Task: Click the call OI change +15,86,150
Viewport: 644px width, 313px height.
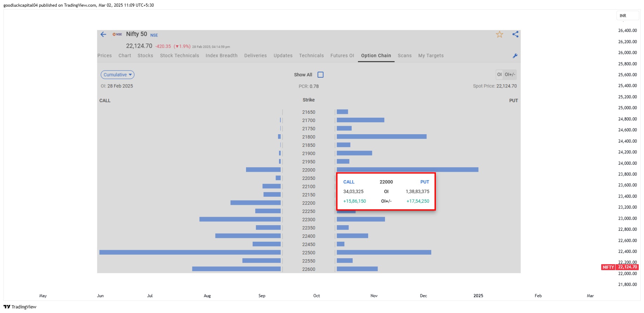Action: tap(354, 201)
